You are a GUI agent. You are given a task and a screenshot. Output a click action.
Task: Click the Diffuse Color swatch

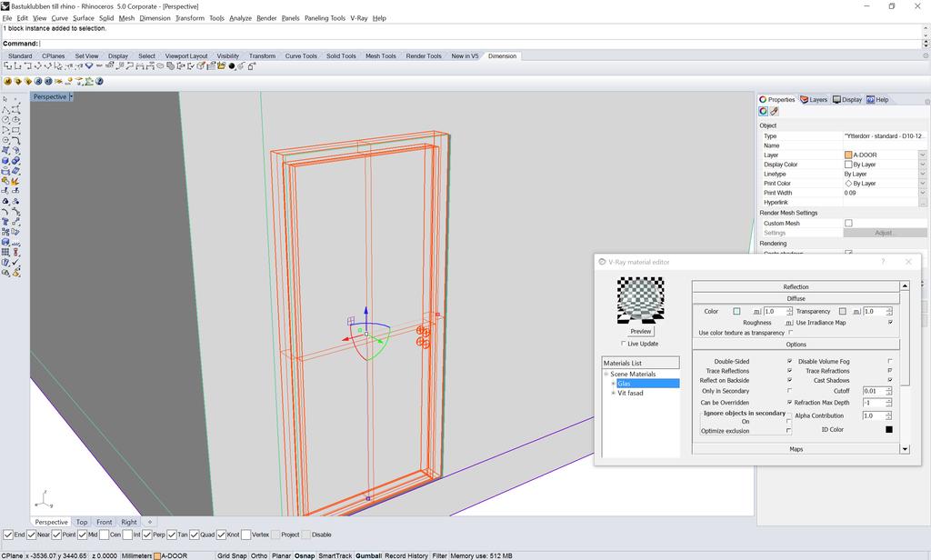[736, 311]
